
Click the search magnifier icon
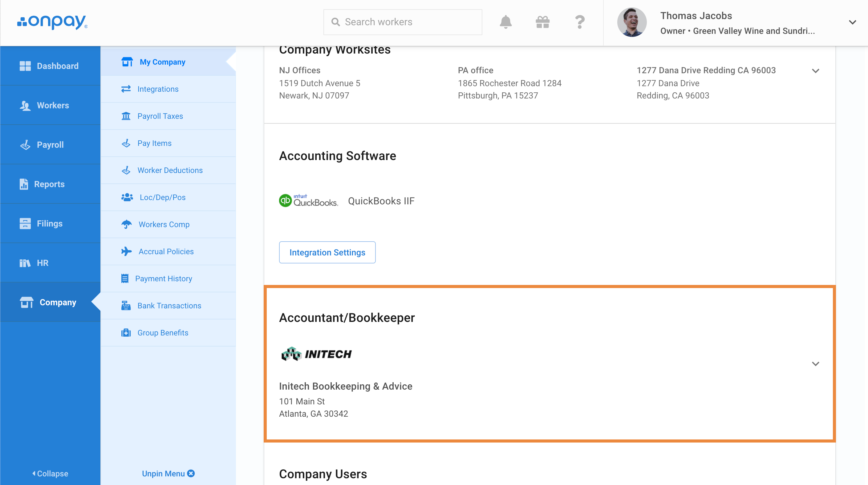[335, 22]
